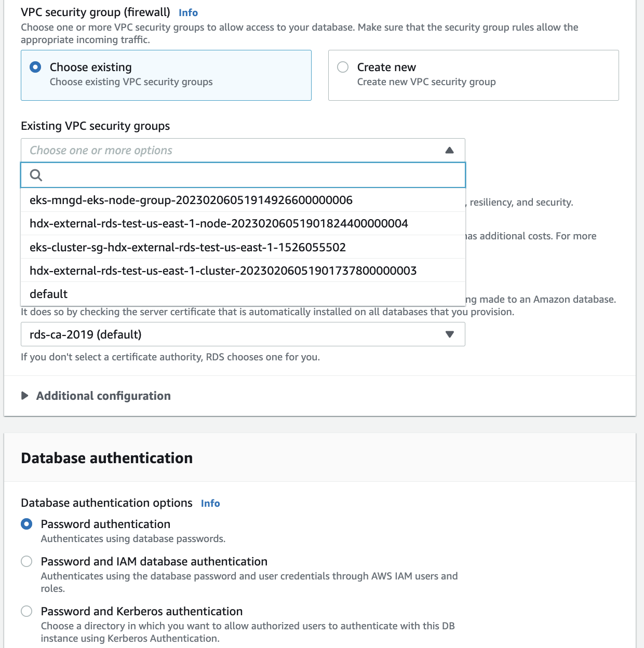Collapse the security groups dropdown arrow

tap(450, 151)
